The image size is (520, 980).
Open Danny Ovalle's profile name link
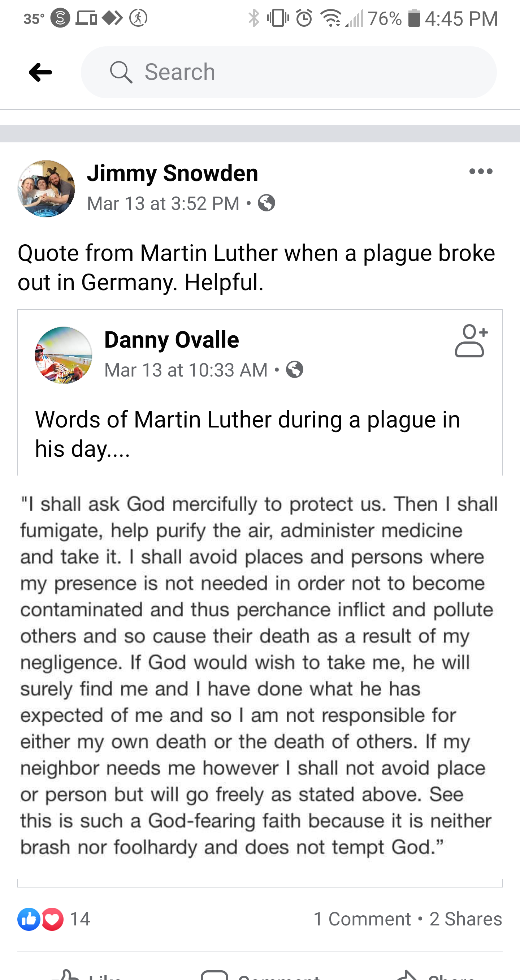(x=172, y=340)
